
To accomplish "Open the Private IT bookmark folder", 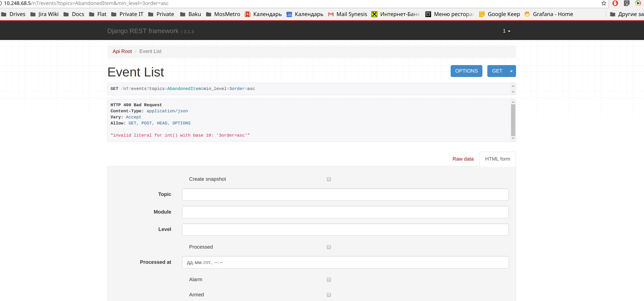I will [x=127, y=14].
